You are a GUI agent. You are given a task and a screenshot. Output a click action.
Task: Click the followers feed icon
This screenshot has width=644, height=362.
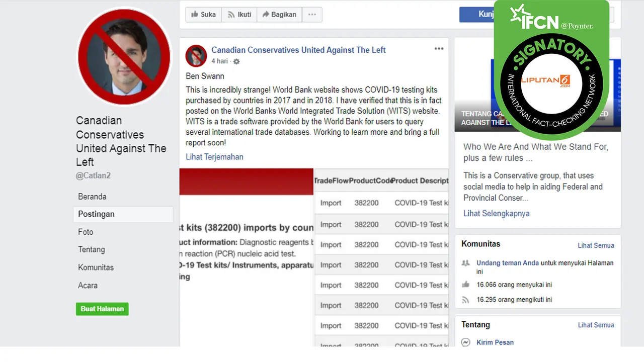pos(466,300)
